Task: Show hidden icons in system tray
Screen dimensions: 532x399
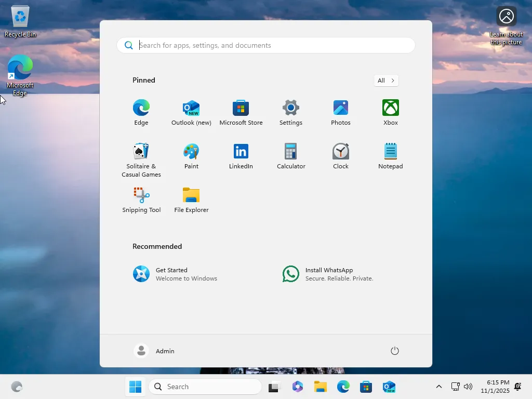Action: 439,387
